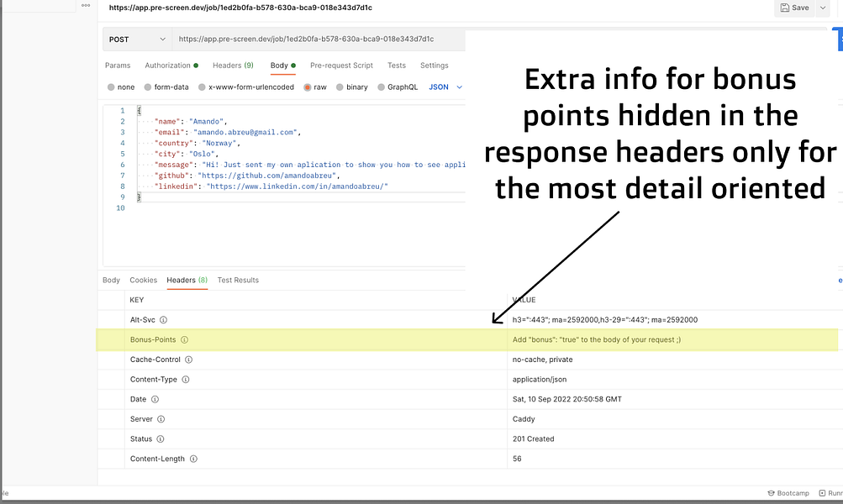Open the response Cookies tab
This screenshot has height=504, width=843.
(x=144, y=280)
